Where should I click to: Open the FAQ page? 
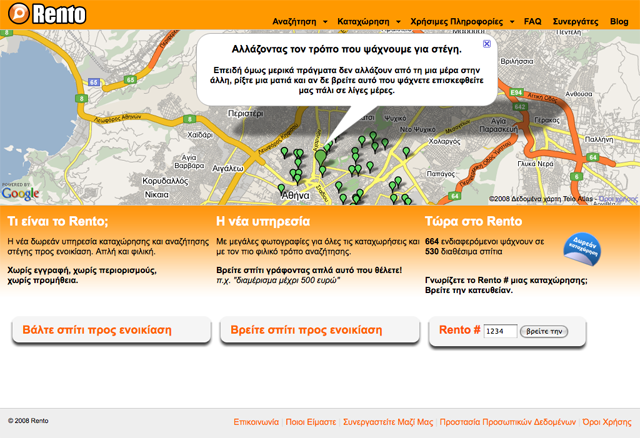[x=533, y=21]
